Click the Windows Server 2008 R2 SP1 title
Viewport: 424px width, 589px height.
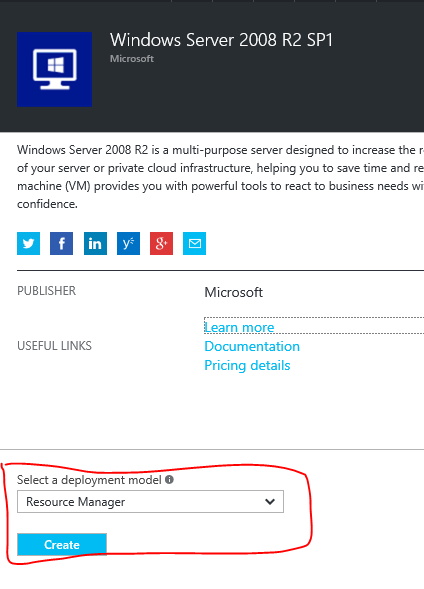(x=222, y=40)
